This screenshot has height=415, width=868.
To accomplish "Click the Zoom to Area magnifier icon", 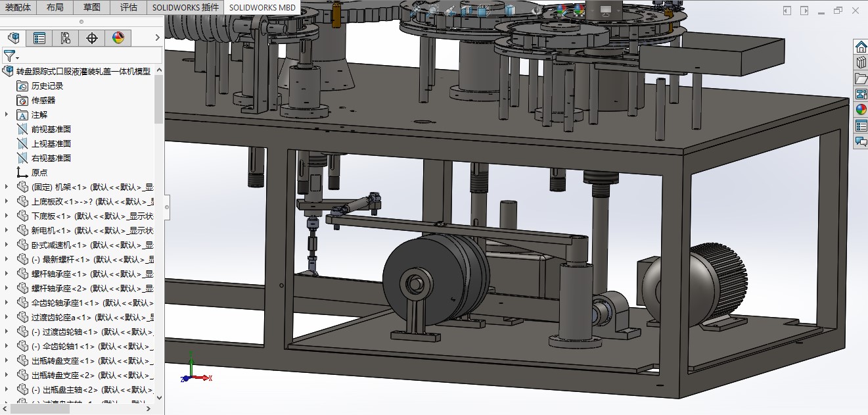I will pos(432,10).
